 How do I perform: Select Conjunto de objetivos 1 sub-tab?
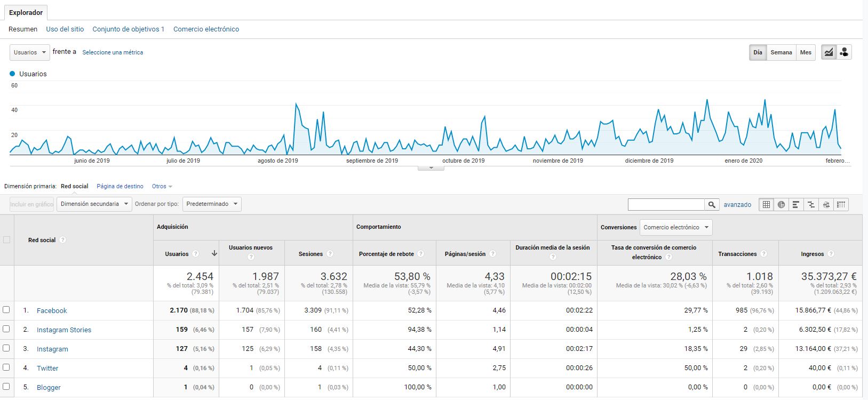[129, 29]
